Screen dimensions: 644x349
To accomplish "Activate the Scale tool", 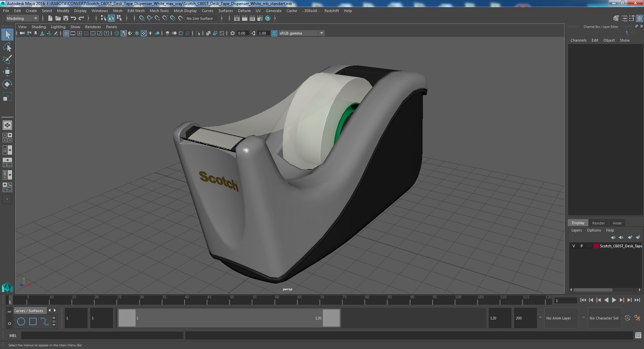I will (x=7, y=97).
